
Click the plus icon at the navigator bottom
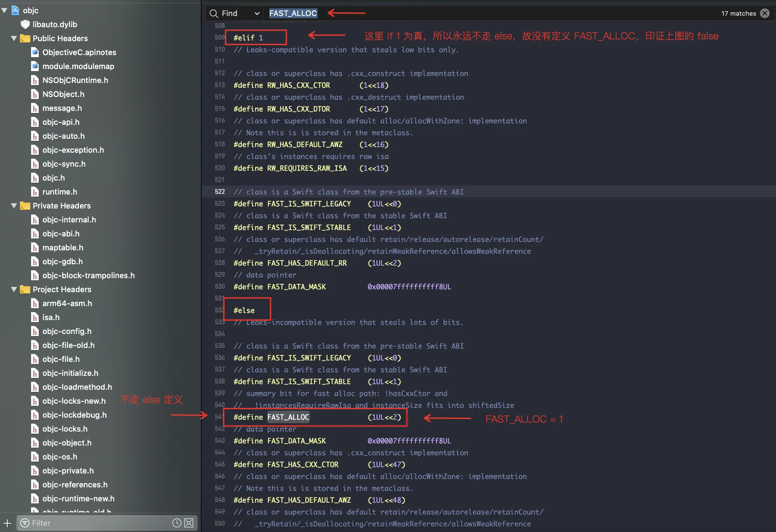coord(7,523)
